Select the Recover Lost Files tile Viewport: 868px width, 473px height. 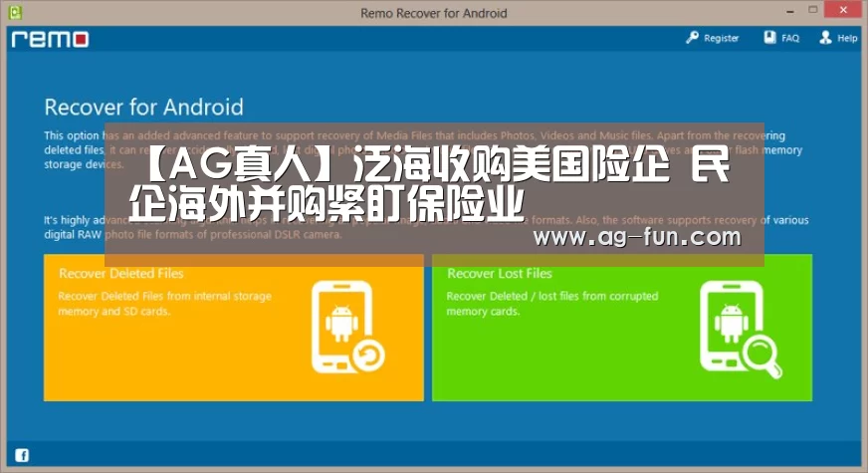622,328
